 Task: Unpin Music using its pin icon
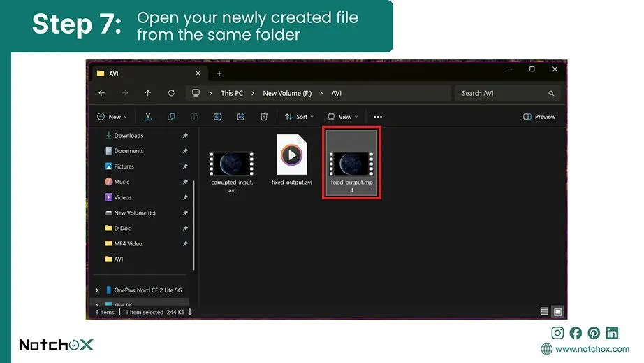point(185,182)
